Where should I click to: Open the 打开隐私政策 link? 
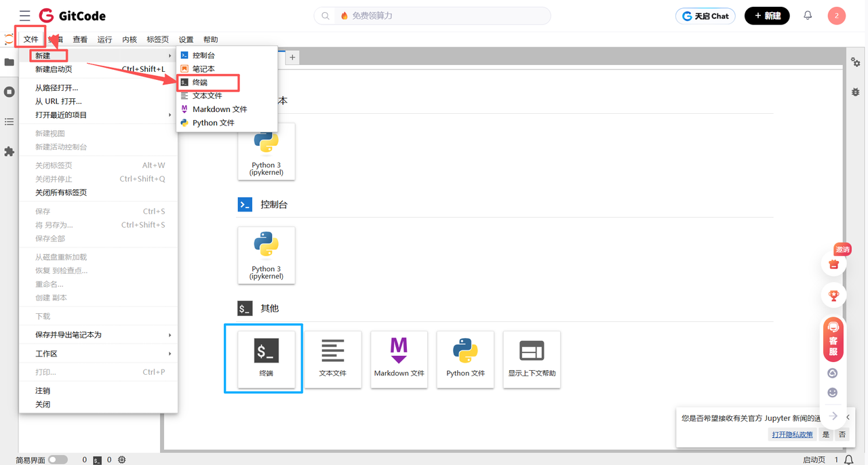point(792,434)
